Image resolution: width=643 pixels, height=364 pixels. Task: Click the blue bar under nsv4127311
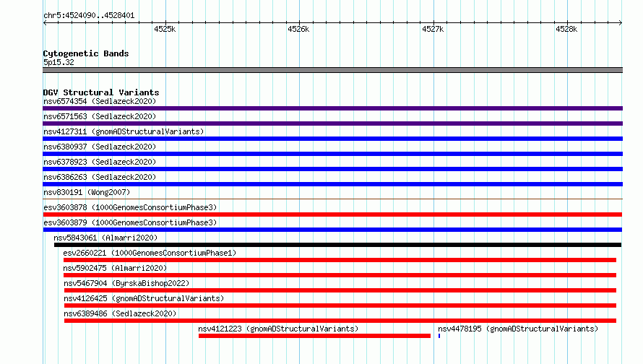click(x=332, y=139)
